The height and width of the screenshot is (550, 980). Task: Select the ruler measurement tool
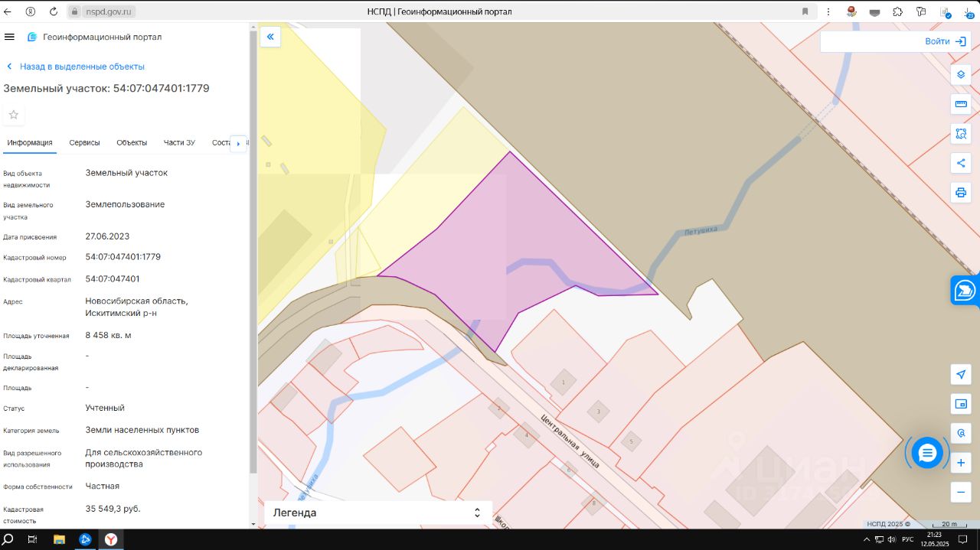pos(961,104)
